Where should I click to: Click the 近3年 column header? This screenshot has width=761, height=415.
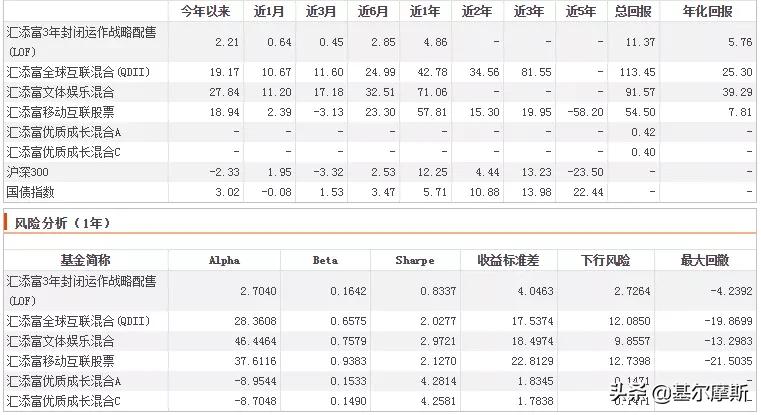click(529, 11)
